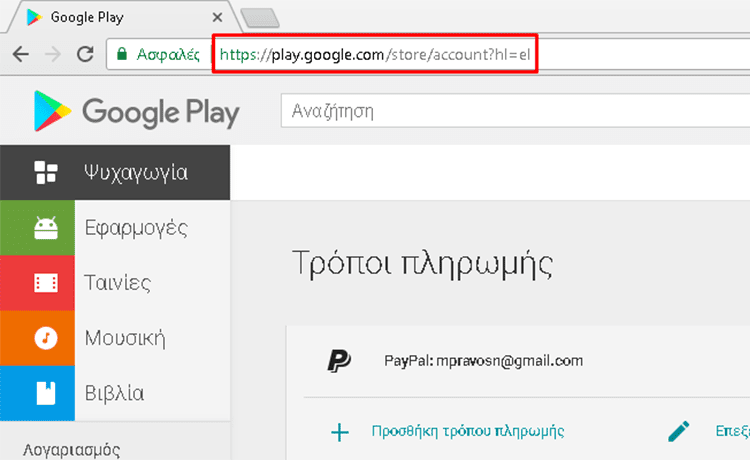Click the pencil edit icon
750x460 pixels.
679,431
